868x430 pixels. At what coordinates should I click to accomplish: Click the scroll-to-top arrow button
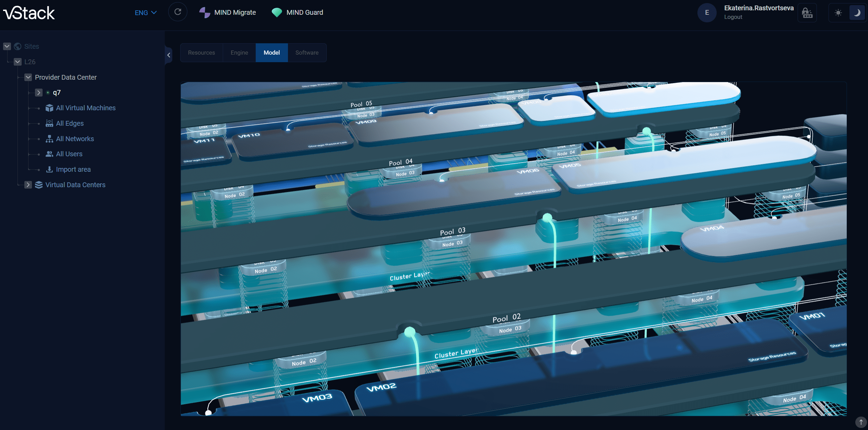tap(860, 422)
